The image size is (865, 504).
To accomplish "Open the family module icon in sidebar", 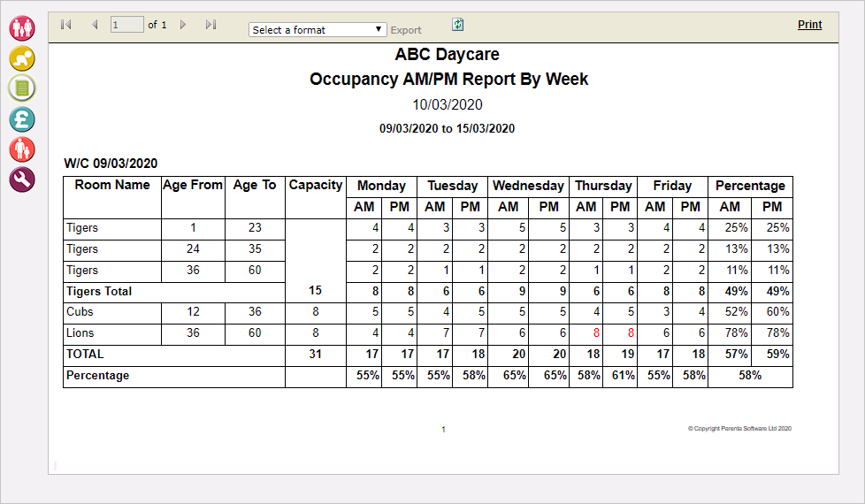I will pyautogui.click(x=22, y=28).
